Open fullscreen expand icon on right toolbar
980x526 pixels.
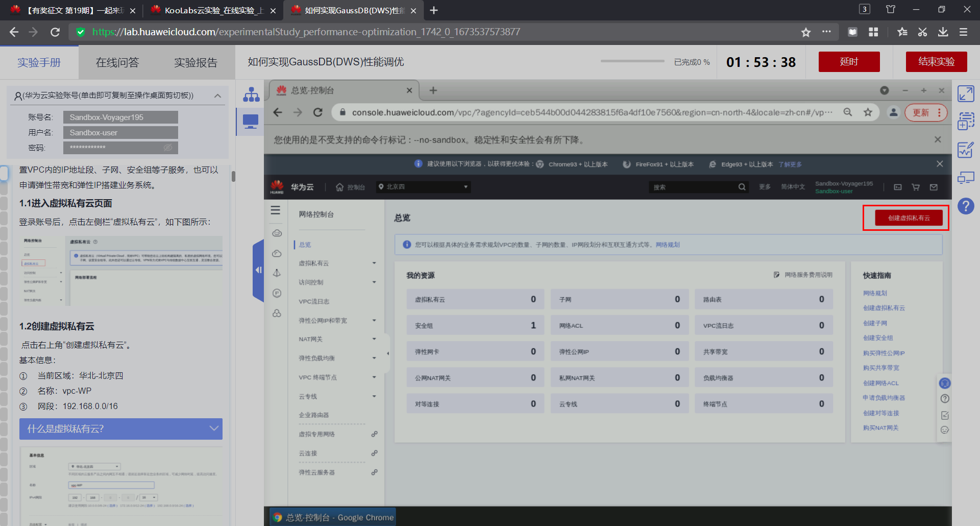tap(966, 93)
